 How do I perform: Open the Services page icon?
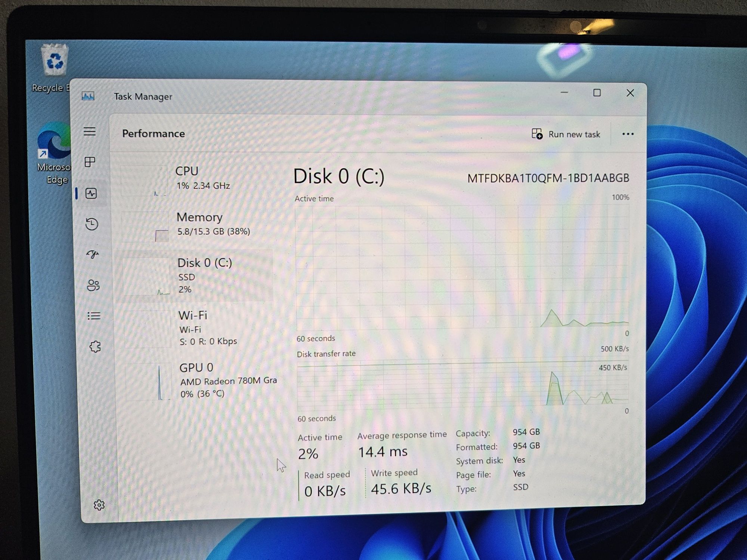tap(95, 347)
